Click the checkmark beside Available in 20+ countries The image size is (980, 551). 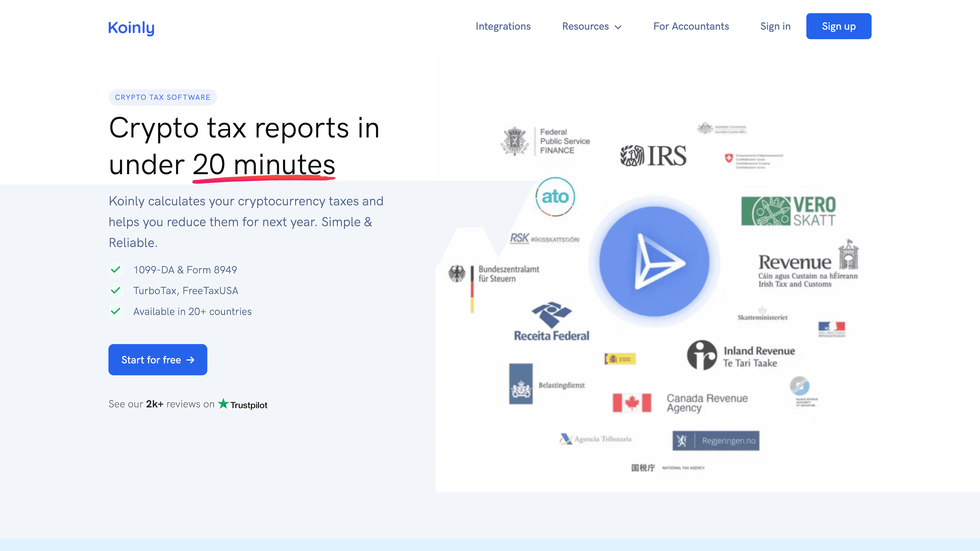click(116, 311)
